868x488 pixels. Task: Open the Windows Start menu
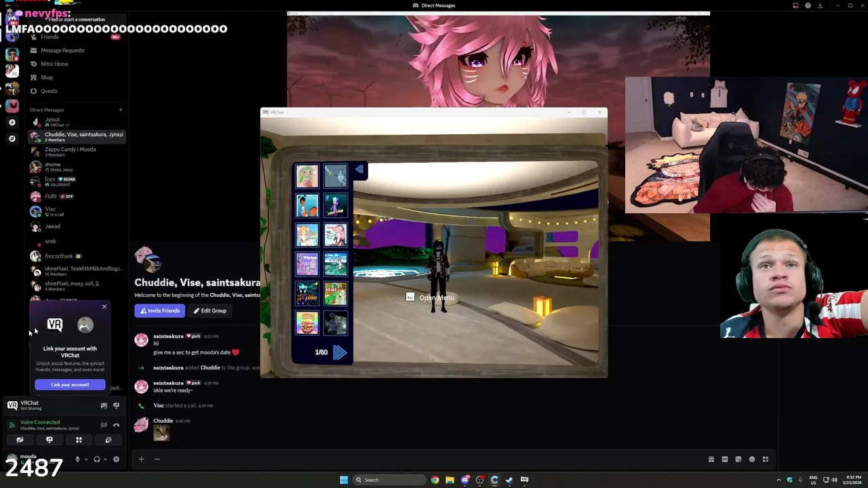(344, 480)
